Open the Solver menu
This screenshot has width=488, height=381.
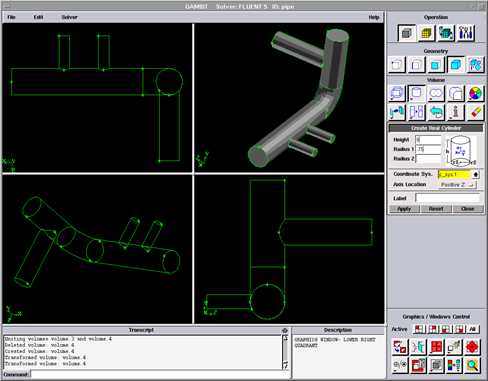69,17
